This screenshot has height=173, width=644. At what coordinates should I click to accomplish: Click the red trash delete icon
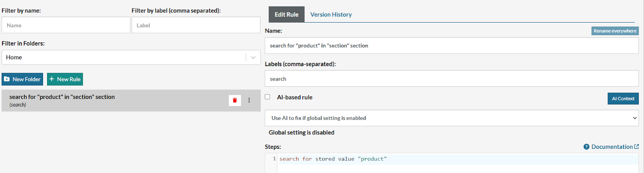[235, 100]
